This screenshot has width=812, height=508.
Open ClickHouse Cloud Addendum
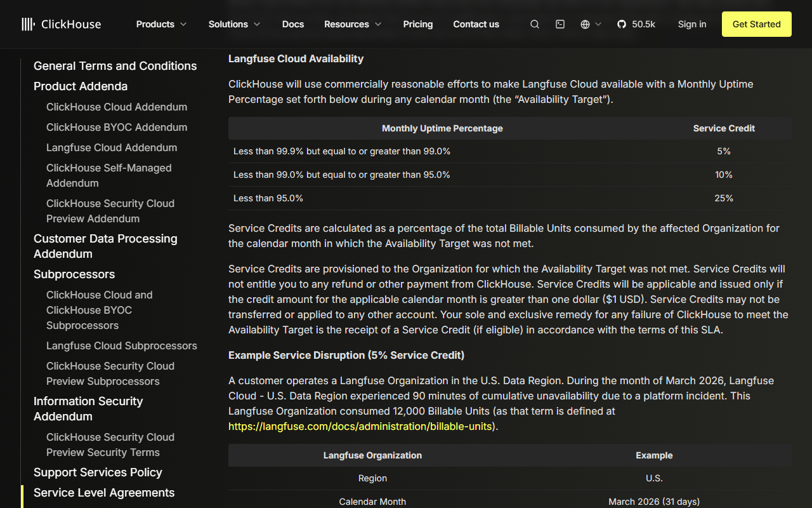[117, 107]
